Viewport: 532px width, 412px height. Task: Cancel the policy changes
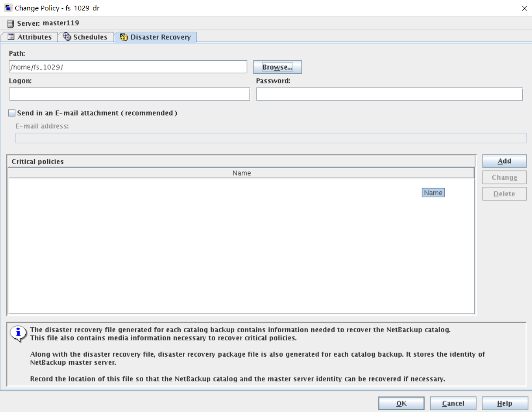point(453,403)
